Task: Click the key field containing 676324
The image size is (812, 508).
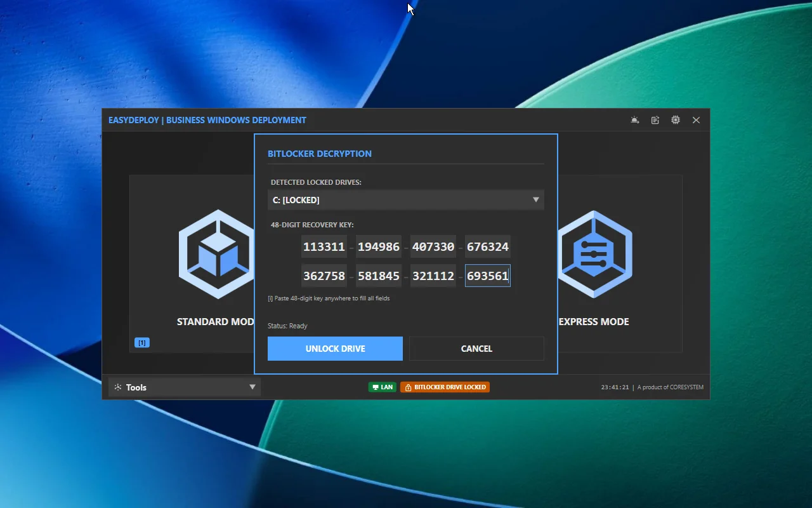Action: pos(488,247)
